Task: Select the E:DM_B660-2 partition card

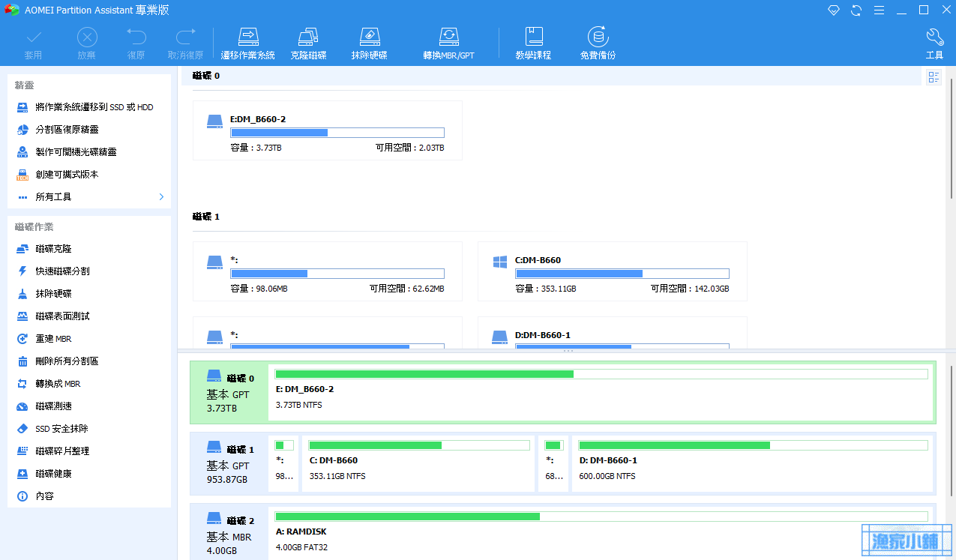Action: pyautogui.click(x=328, y=130)
